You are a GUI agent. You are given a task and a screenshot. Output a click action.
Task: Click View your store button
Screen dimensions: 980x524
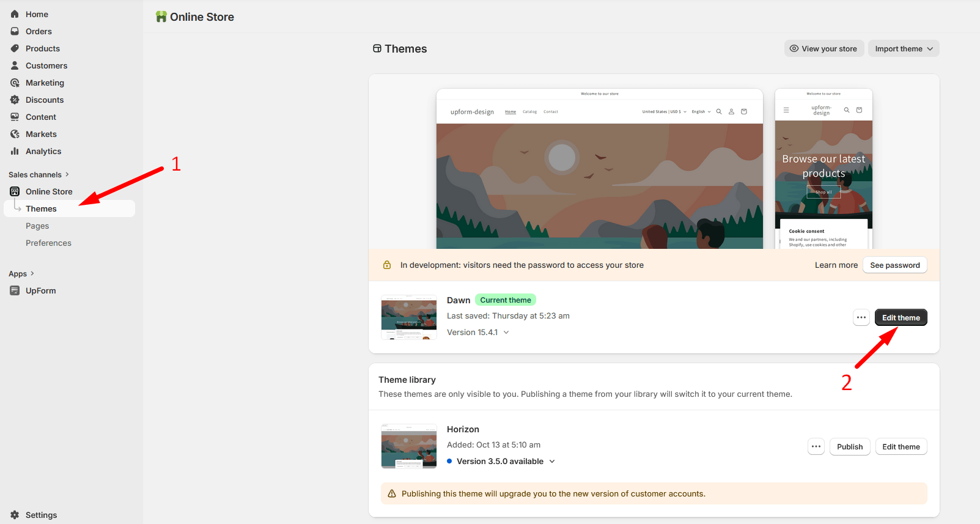(824, 48)
